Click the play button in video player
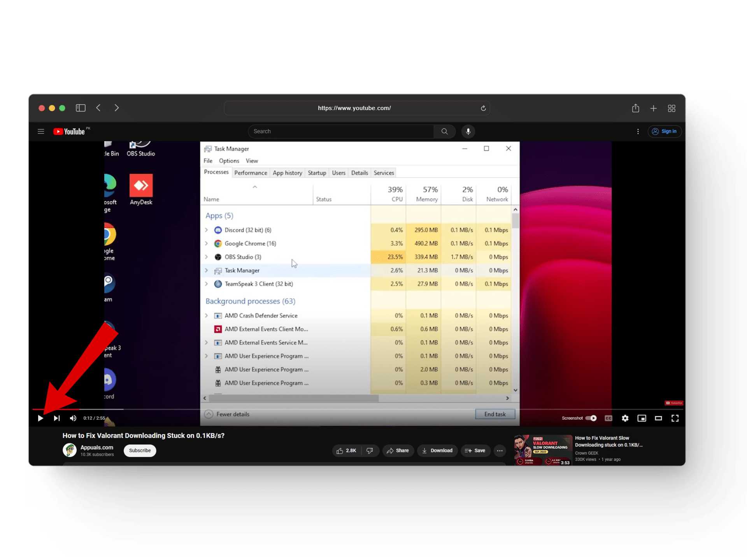 pyautogui.click(x=40, y=418)
